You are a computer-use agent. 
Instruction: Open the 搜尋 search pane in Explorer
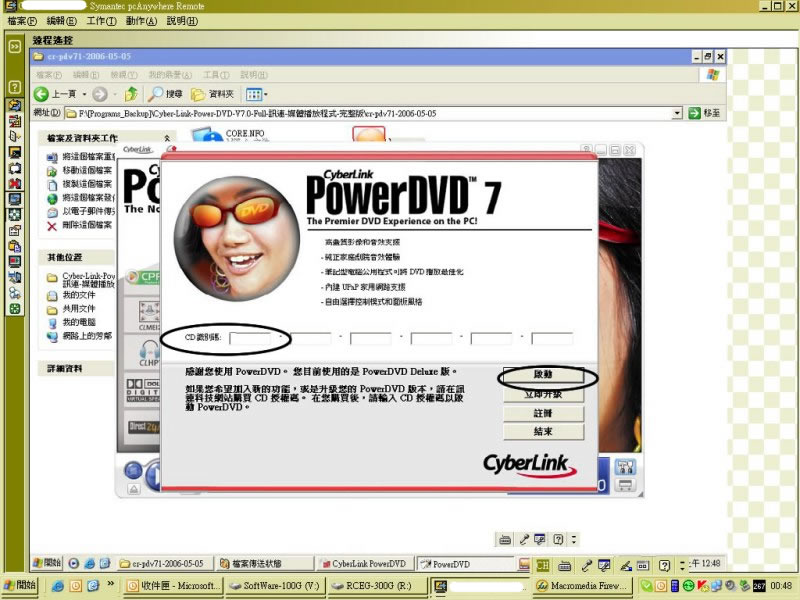pyautogui.click(x=165, y=94)
